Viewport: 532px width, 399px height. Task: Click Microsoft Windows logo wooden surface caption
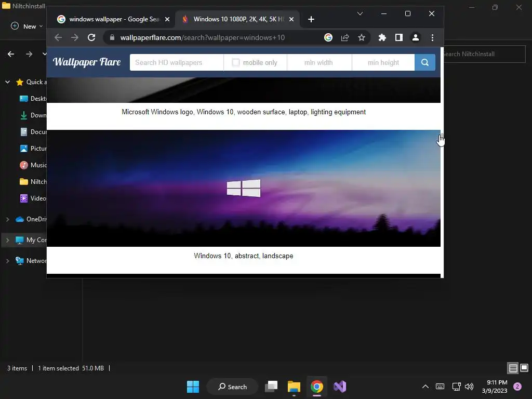pos(243,112)
